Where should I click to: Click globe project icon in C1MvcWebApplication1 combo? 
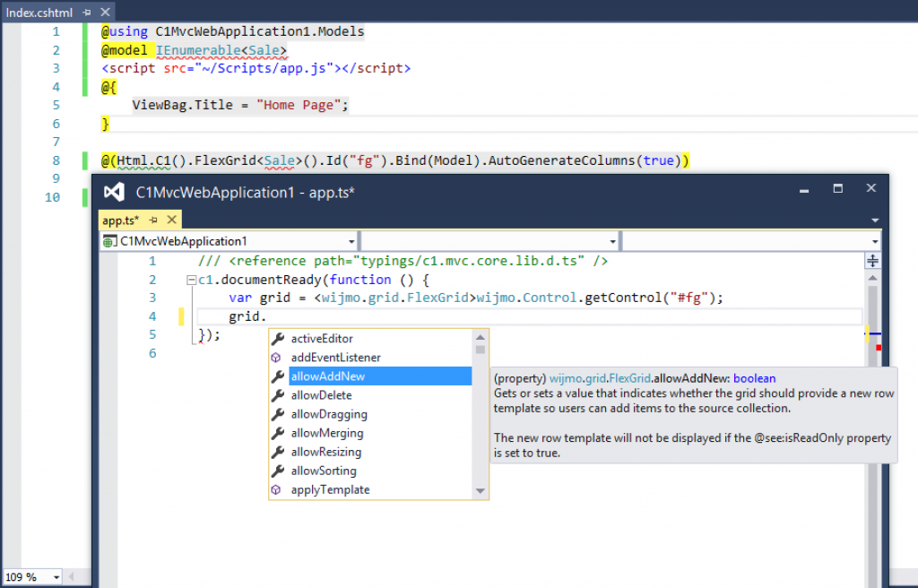tap(109, 241)
